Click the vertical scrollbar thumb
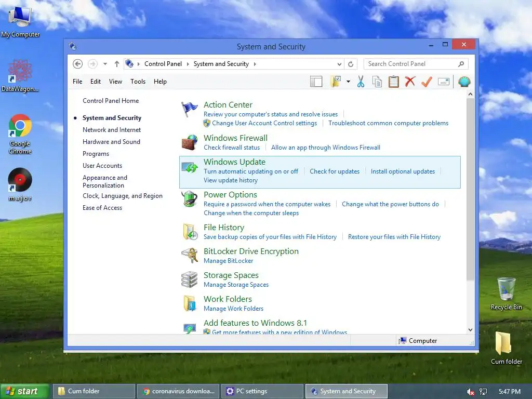 click(470, 189)
